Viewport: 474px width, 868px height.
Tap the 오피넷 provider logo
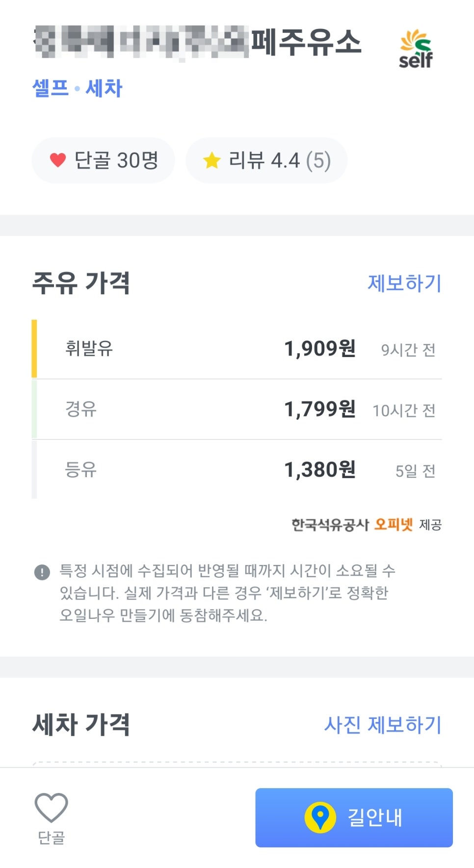click(x=393, y=525)
